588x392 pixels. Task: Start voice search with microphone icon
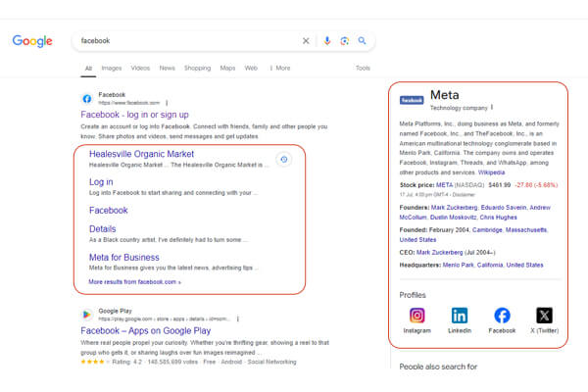(x=327, y=41)
